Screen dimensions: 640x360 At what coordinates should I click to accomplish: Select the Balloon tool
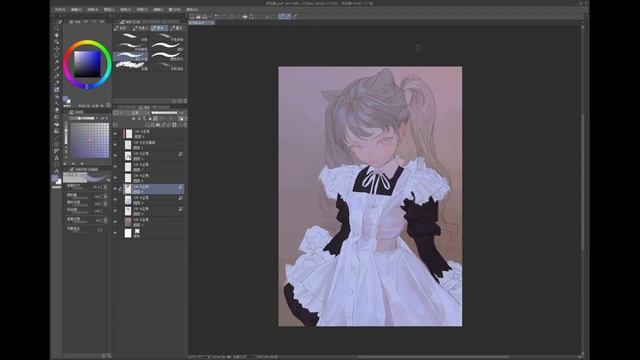57,164
